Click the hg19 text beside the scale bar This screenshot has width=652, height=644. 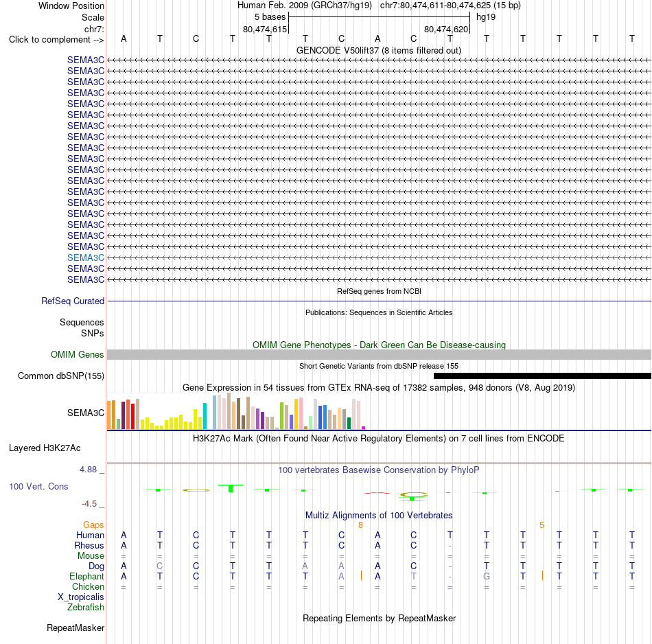click(x=486, y=17)
